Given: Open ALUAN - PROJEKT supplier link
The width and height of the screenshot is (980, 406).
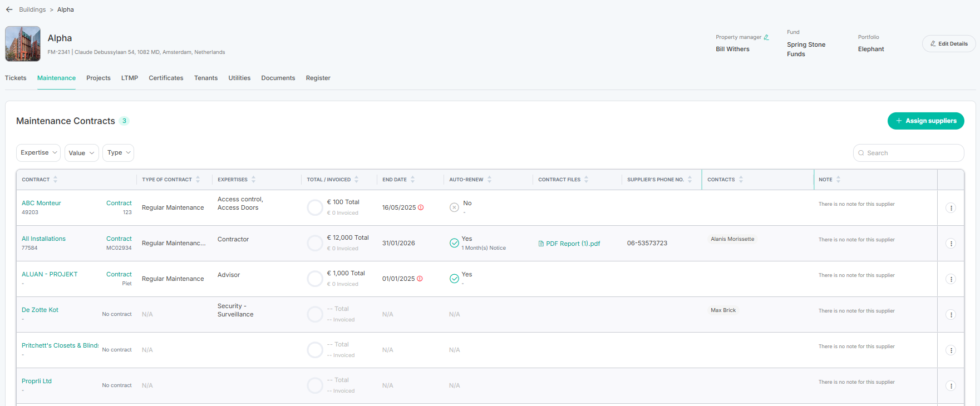Looking at the screenshot, I should (x=50, y=274).
